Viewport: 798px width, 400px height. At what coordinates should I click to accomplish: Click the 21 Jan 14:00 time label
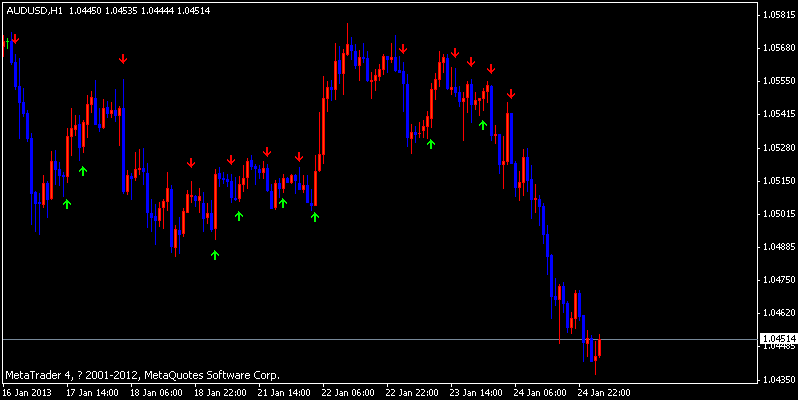(x=284, y=393)
